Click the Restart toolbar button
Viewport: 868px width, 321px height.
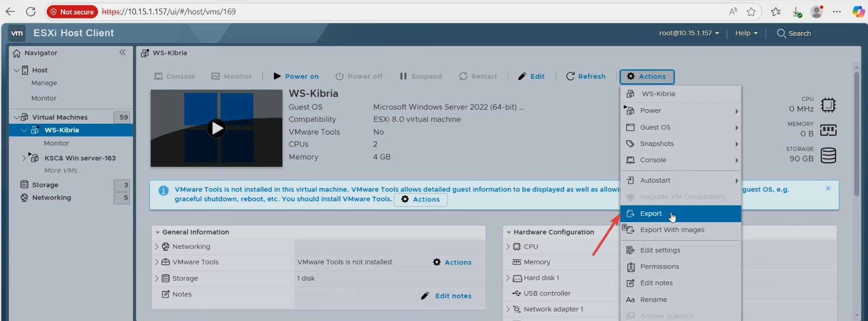tap(478, 76)
